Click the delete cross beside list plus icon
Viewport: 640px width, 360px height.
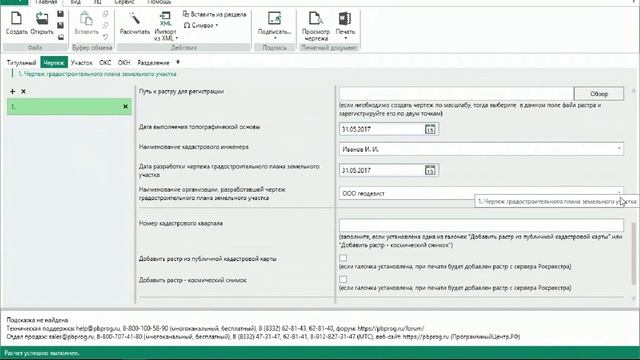tap(23, 91)
